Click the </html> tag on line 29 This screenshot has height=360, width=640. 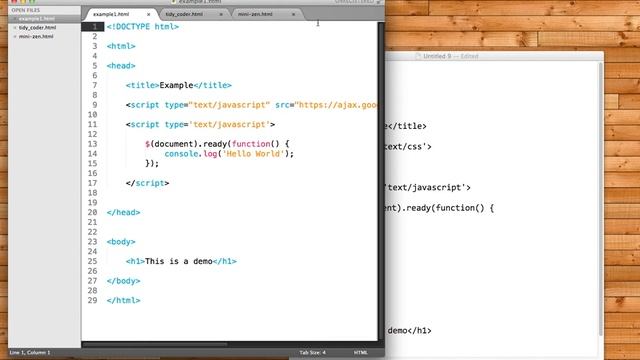coord(123,300)
